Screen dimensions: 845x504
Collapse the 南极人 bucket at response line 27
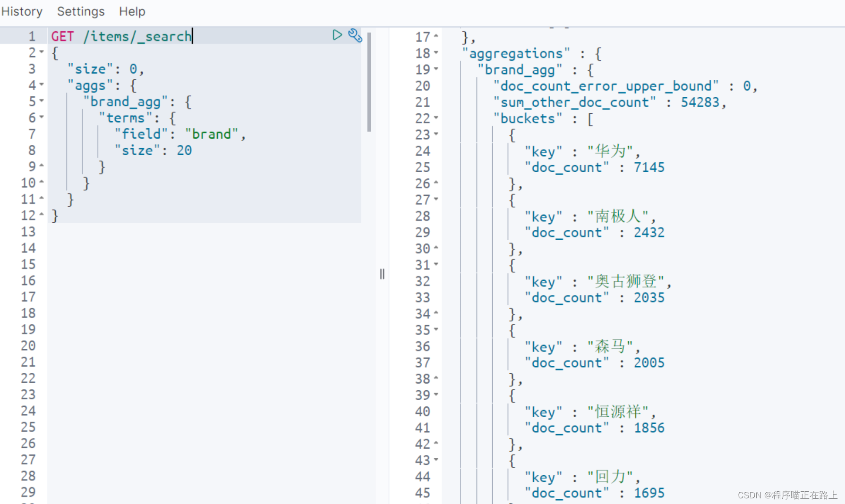click(436, 199)
